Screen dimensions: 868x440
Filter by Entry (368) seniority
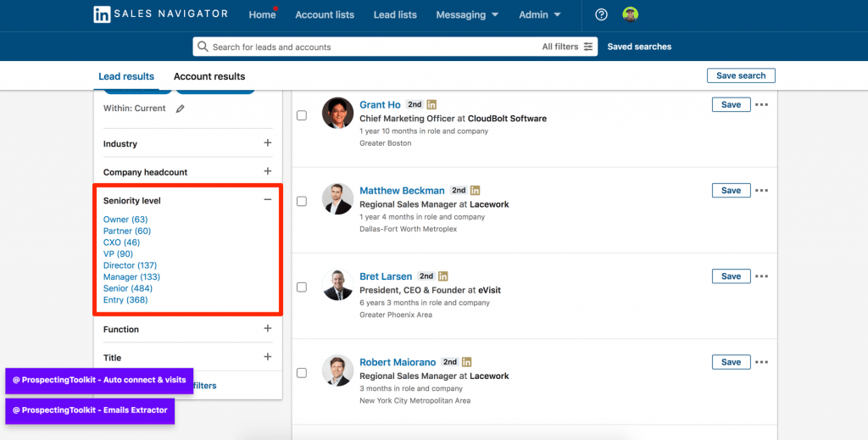[x=125, y=300]
